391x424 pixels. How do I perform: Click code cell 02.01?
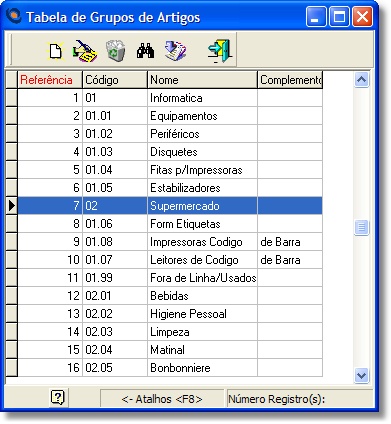(x=115, y=296)
